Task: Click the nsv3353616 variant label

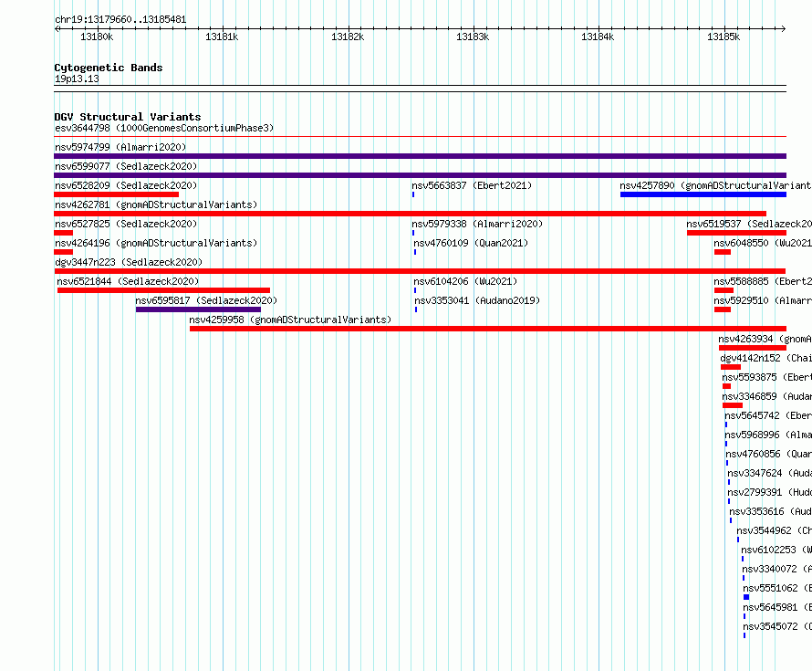Action: [771, 511]
